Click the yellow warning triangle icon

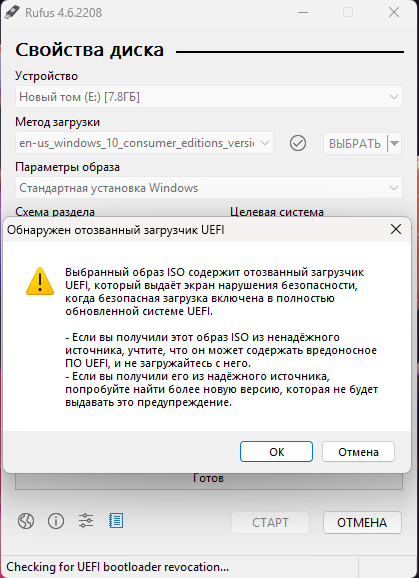pyautogui.click(x=40, y=282)
